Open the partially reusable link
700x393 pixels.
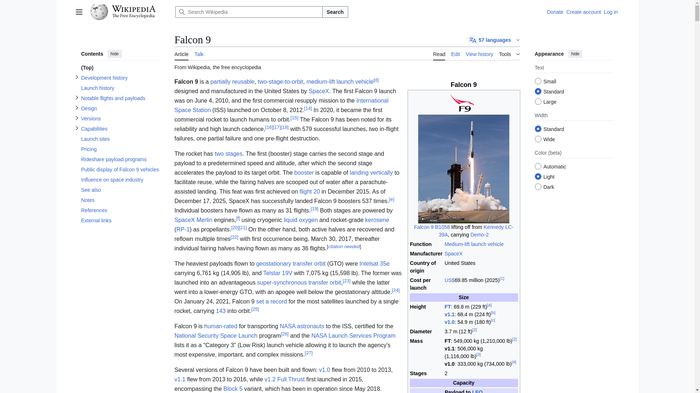point(232,82)
